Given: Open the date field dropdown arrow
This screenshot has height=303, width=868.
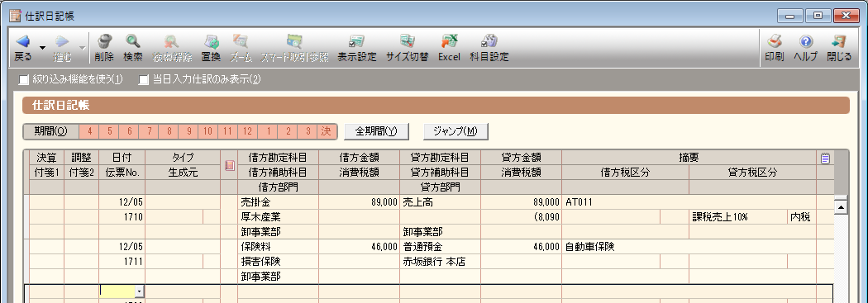Looking at the screenshot, I should click(x=139, y=291).
